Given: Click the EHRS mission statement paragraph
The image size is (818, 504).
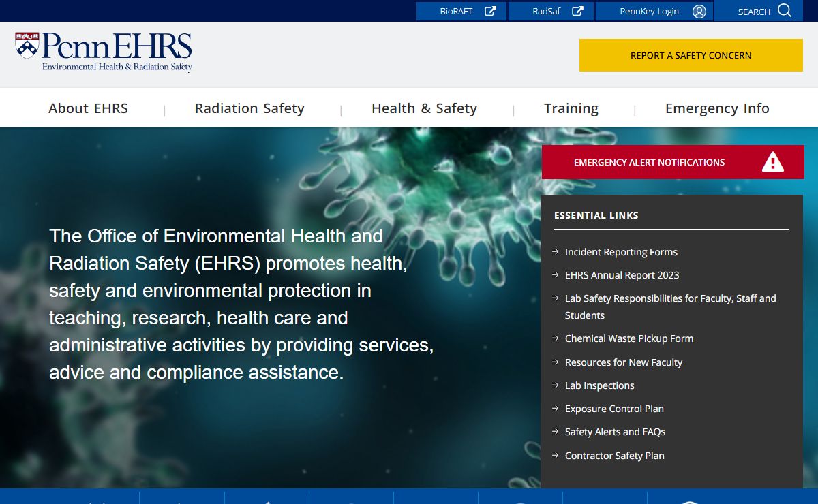Looking at the screenshot, I should pyautogui.click(x=241, y=304).
